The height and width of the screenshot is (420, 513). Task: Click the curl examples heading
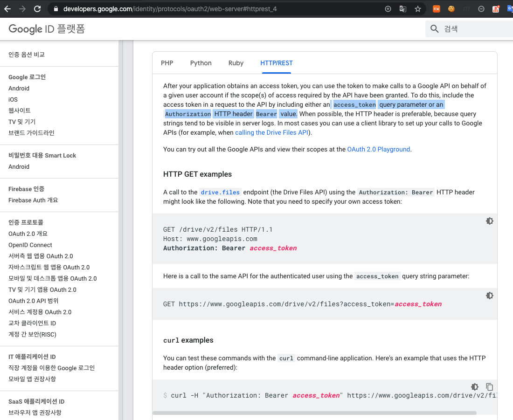click(188, 340)
